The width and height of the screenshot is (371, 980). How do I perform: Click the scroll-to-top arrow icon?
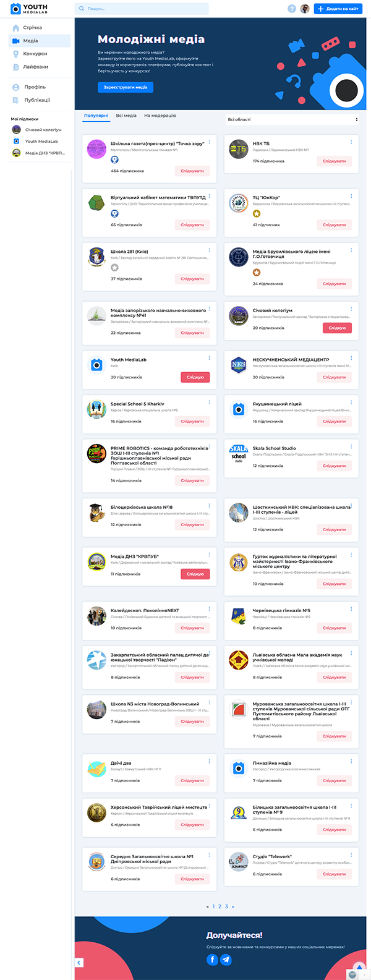click(359, 967)
